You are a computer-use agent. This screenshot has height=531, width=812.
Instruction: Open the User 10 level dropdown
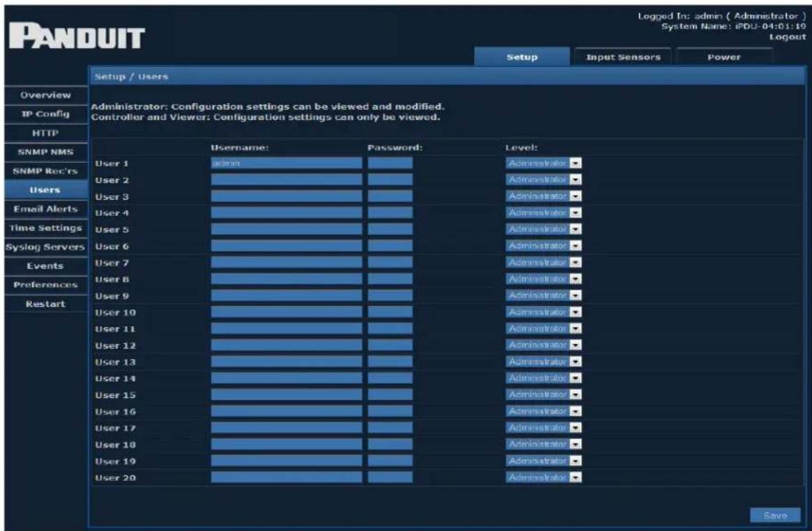[544, 312]
